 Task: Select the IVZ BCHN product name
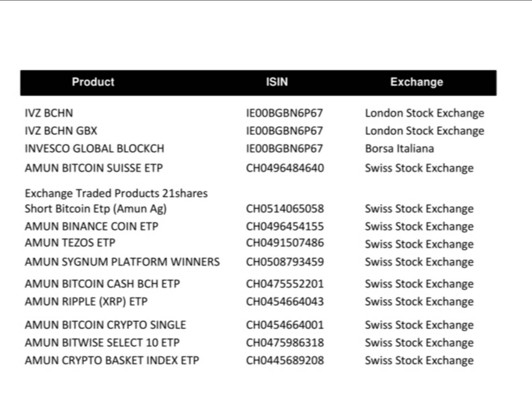(49, 113)
